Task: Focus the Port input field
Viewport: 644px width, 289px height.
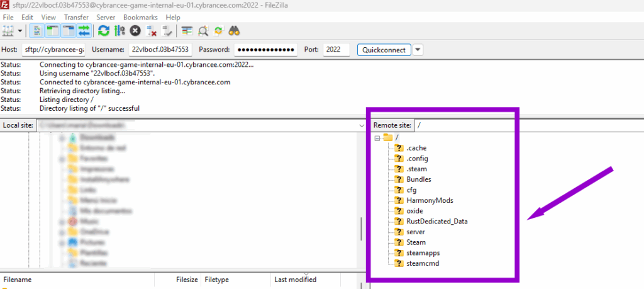Action: [336, 50]
